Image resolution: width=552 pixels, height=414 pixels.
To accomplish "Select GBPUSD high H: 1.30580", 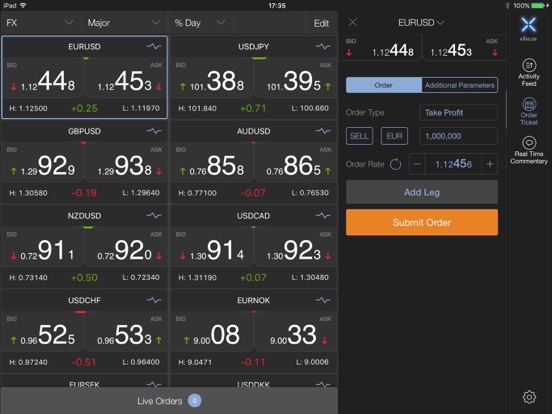I will click(29, 193).
